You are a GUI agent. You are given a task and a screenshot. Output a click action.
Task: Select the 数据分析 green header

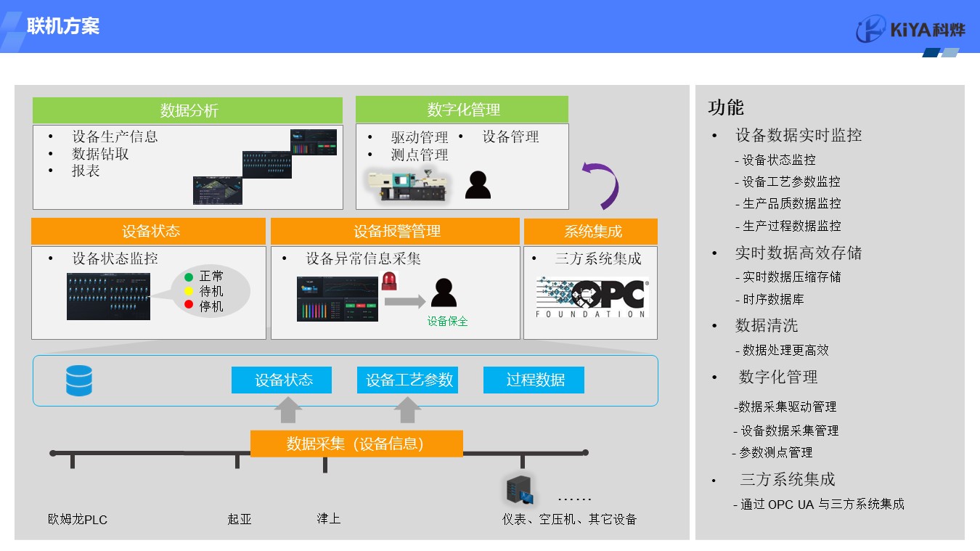click(x=188, y=110)
